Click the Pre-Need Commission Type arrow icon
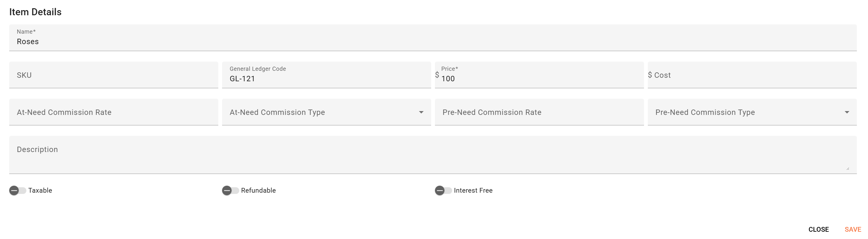This screenshot has height=239, width=868. tap(847, 112)
